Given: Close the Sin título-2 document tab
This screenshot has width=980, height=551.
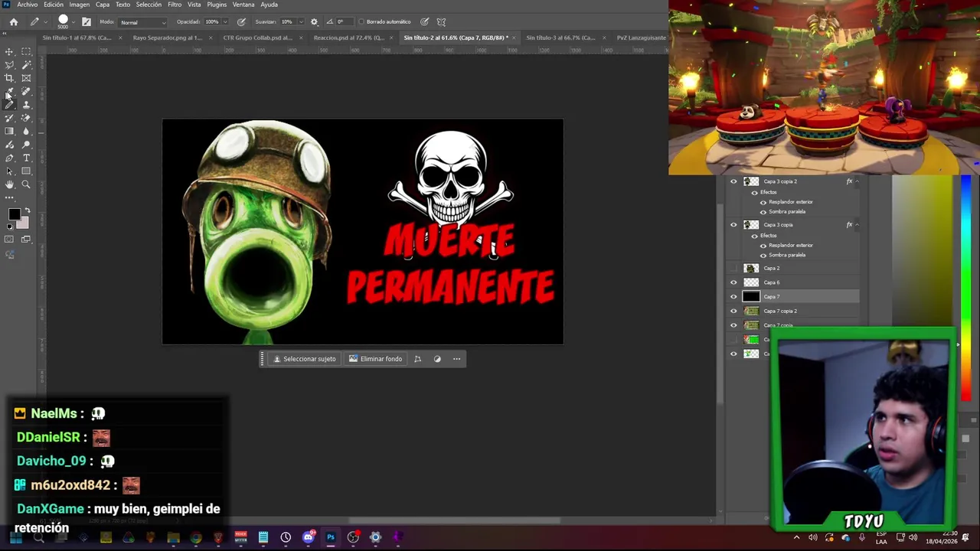Looking at the screenshot, I should (513, 37).
